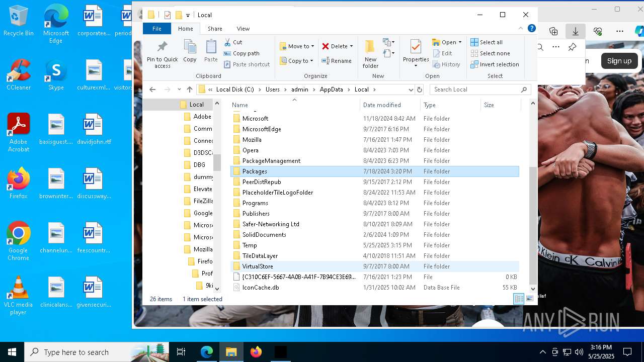Screen dimensions: 644x362
Task: Click the History command in ribbon
Action: pyautogui.click(x=446, y=64)
